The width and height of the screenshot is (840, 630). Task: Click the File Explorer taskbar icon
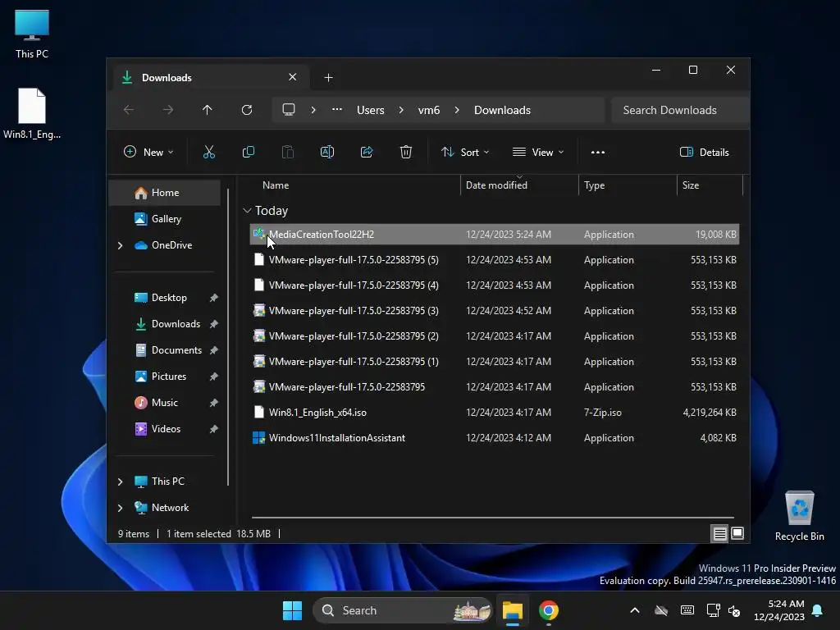click(512, 610)
